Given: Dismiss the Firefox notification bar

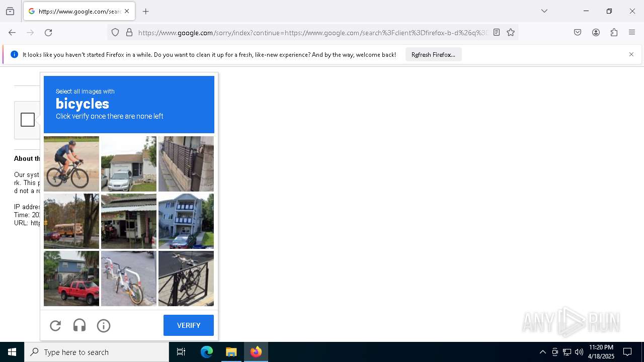Looking at the screenshot, I should [631, 54].
